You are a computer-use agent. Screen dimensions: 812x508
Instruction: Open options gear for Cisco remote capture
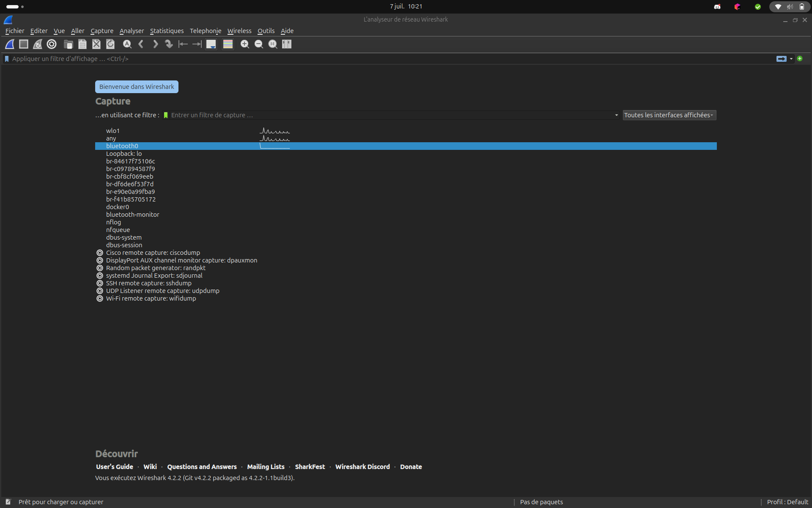(100, 253)
